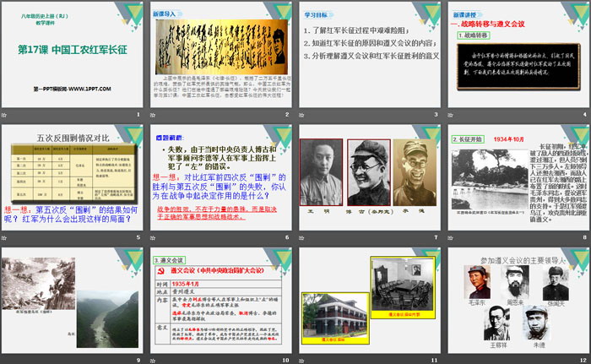This screenshot has height=364, width=591.
Task: Click slide number 12 label
Action: click(583, 361)
